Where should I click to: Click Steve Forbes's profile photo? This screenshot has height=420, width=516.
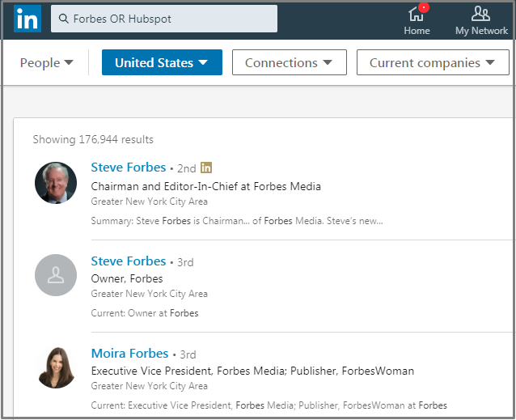tap(56, 183)
